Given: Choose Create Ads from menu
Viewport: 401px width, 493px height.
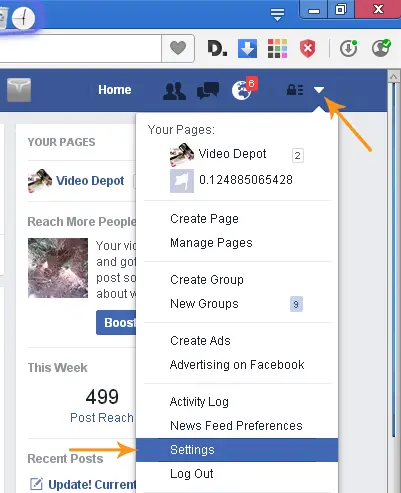Looking at the screenshot, I should (x=200, y=341).
